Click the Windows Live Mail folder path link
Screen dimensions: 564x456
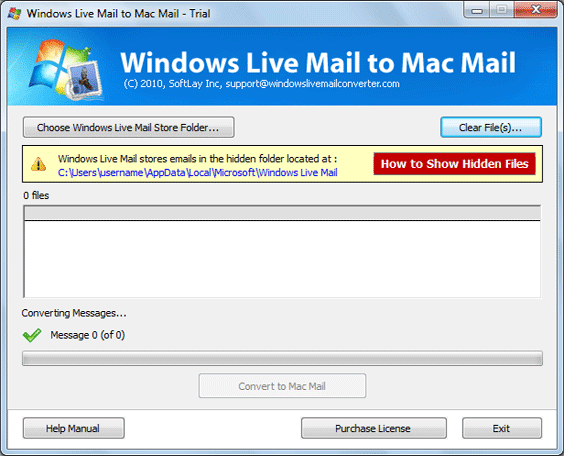(197, 173)
